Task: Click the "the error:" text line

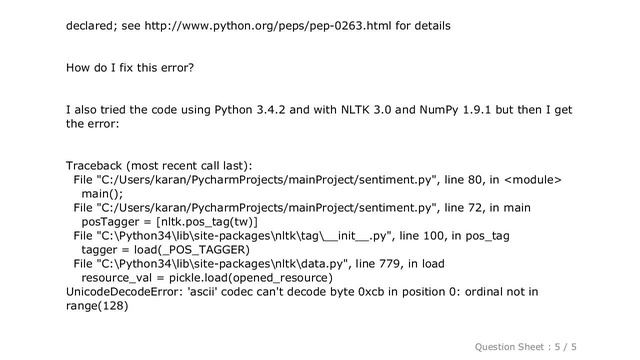Action: pyautogui.click(x=93, y=124)
